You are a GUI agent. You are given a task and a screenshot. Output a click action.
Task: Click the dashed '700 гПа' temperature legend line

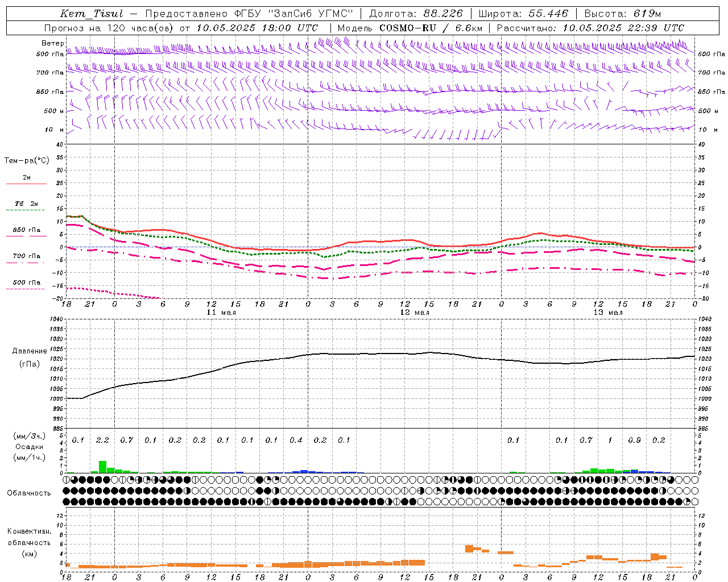26,263
